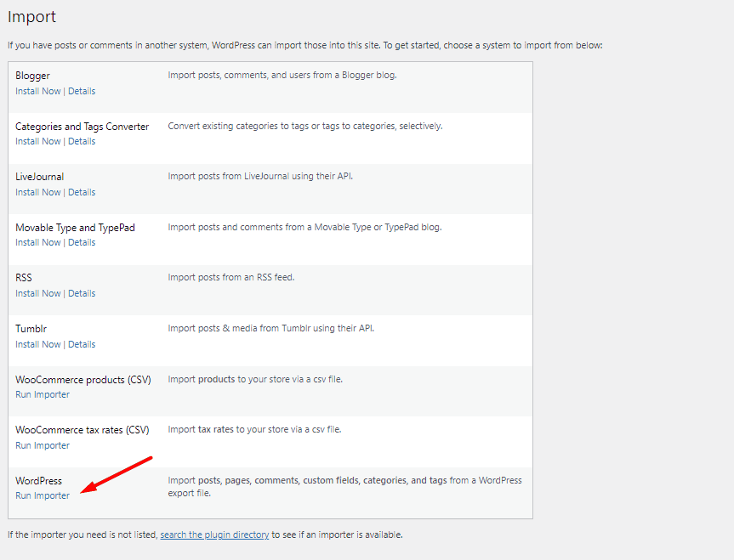Install the RSS importer
734x560 pixels.
point(37,293)
